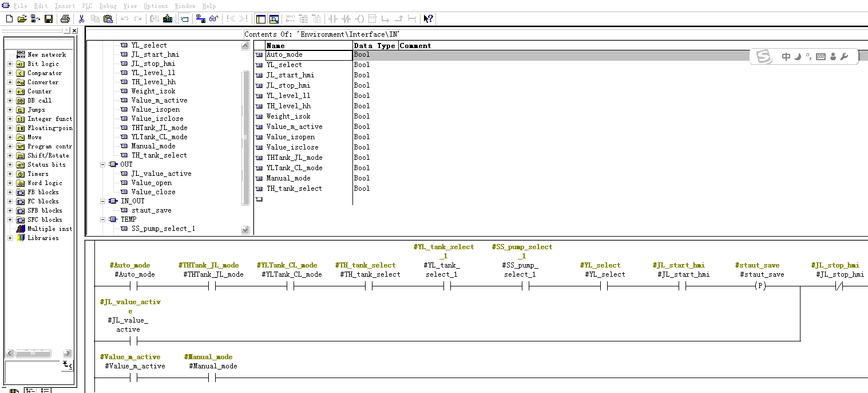Image resolution: width=868 pixels, height=393 pixels.
Task: Collapse the OUT interface node
Action: tap(103, 164)
